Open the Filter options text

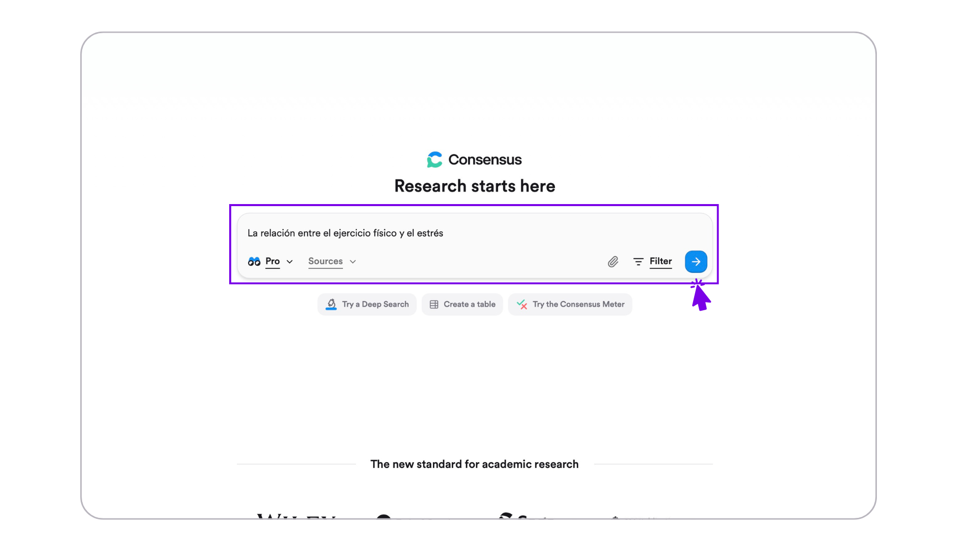point(660,261)
